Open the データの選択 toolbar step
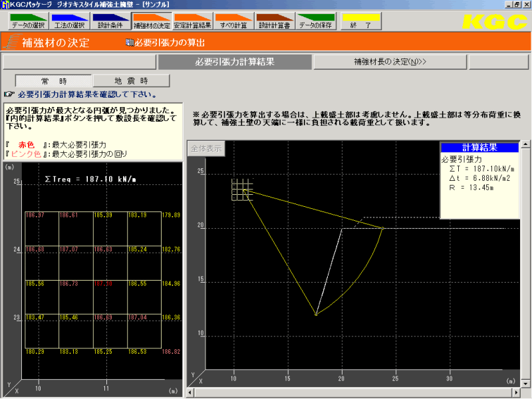 pyautogui.click(x=28, y=22)
